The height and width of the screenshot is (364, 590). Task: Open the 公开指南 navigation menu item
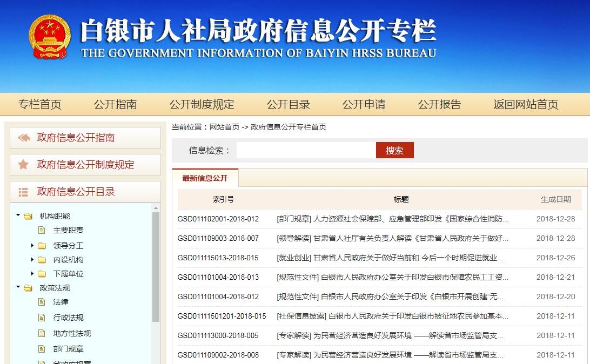(115, 104)
